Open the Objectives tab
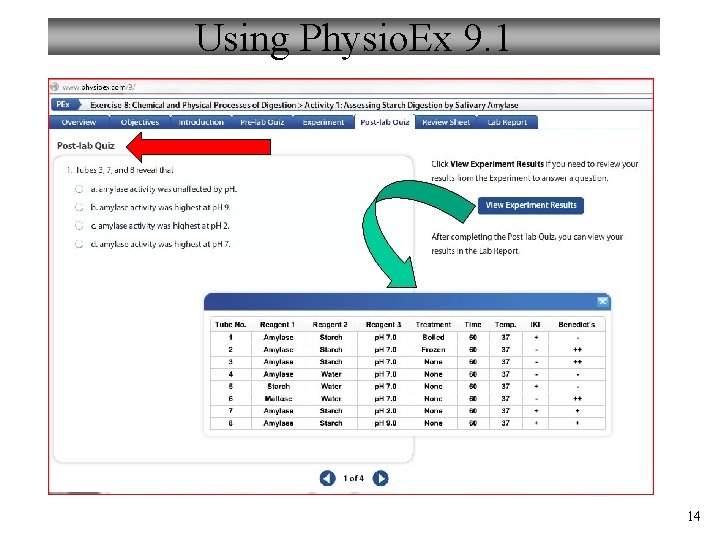The width and height of the screenshot is (720, 540). tap(140, 122)
